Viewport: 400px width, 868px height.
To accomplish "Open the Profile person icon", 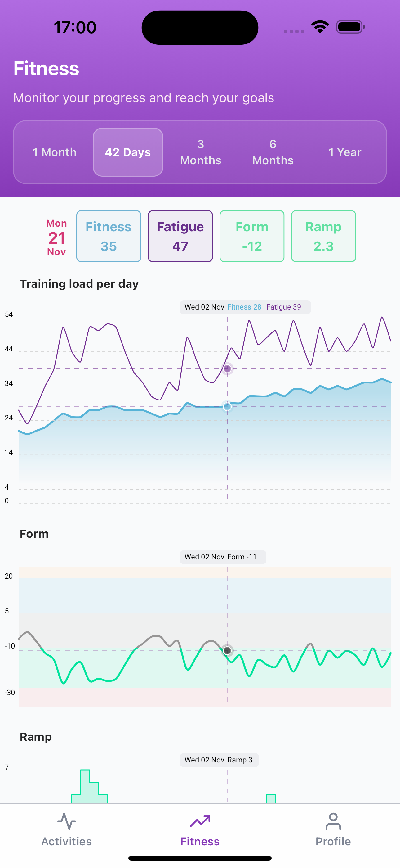I will pyautogui.click(x=333, y=821).
